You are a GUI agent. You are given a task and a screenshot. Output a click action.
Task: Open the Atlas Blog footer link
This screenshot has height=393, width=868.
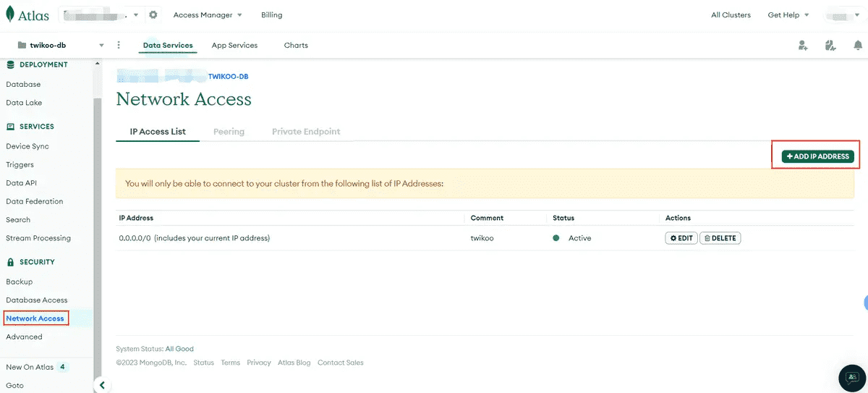coord(294,363)
